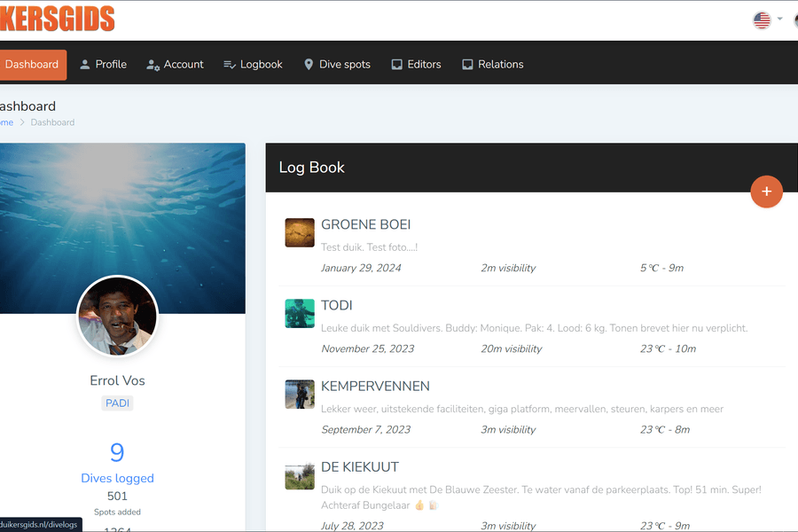Expand the language dropdown arrow
Screen dimensions: 798x532
[780, 20]
